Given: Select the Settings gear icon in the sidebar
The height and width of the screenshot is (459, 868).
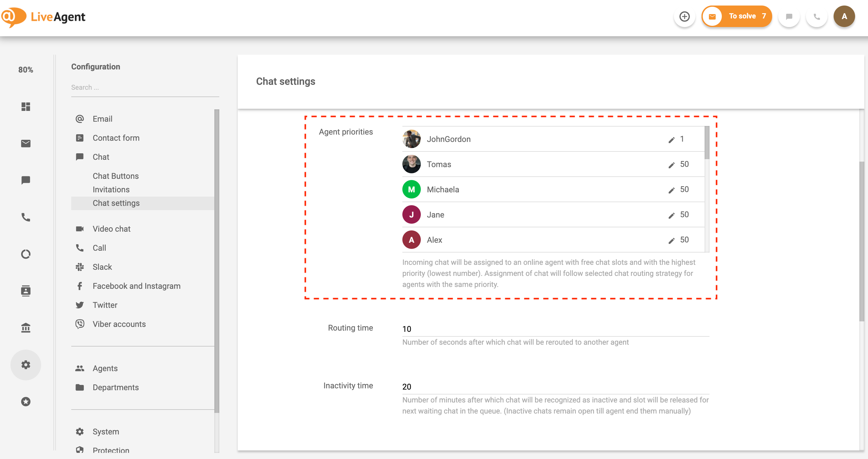Looking at the screenshot, I should tap(26, 364).
